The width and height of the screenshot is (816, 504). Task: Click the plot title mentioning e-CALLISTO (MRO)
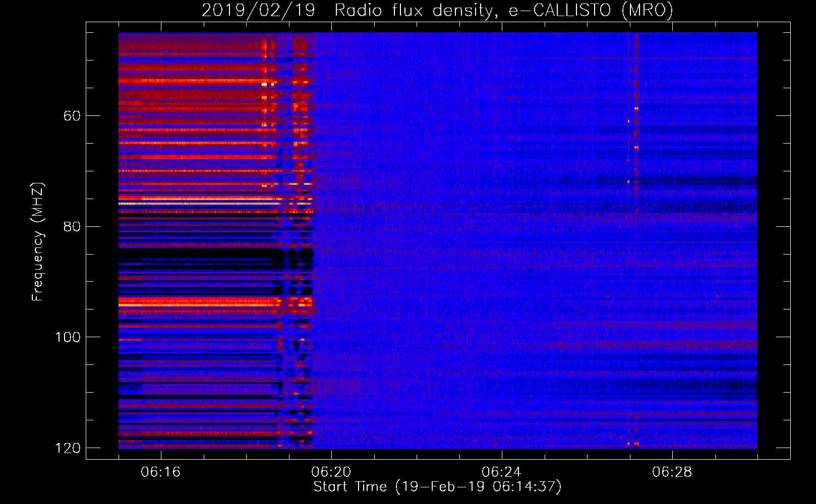(437, 11)
